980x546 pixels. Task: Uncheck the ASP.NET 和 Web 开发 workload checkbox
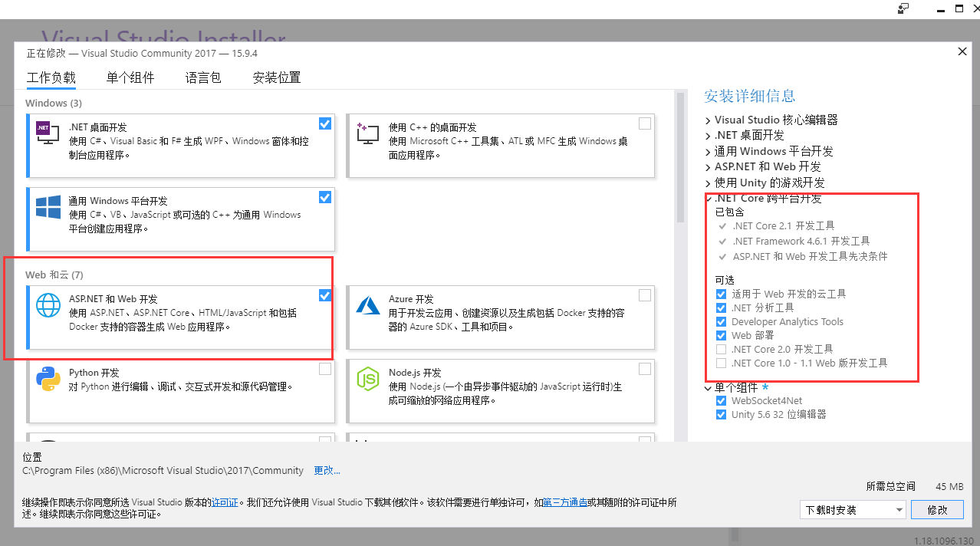pyautogui.click(x=325, y=295)
